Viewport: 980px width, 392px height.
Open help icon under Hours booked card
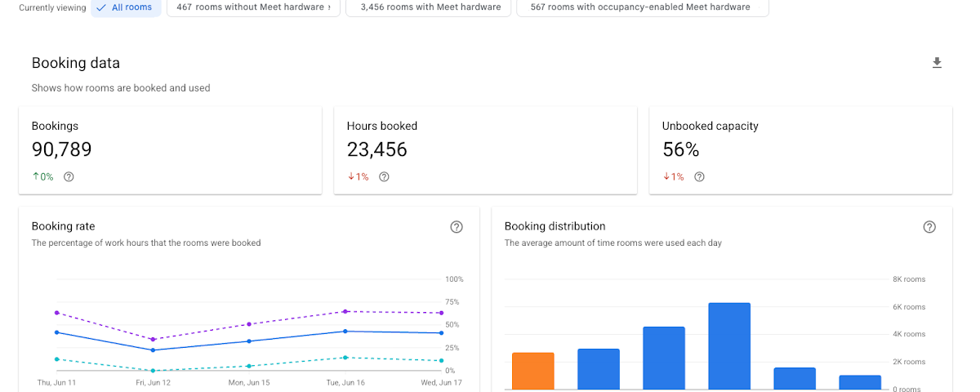tap(384, 176)
